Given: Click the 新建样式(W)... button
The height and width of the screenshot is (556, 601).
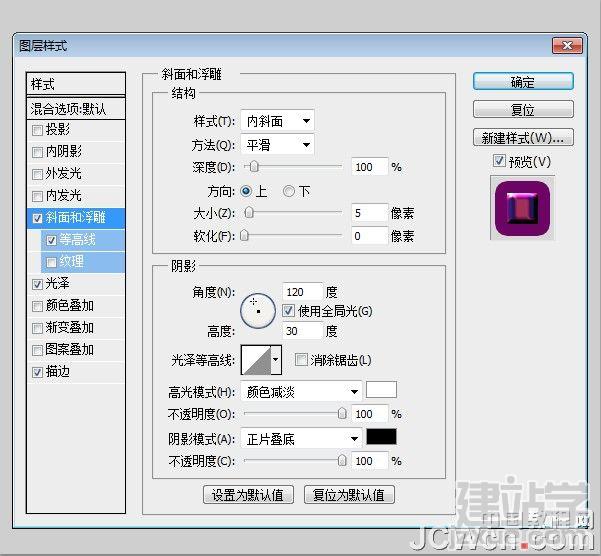Looking at the screenshot, I should point(523,137).
